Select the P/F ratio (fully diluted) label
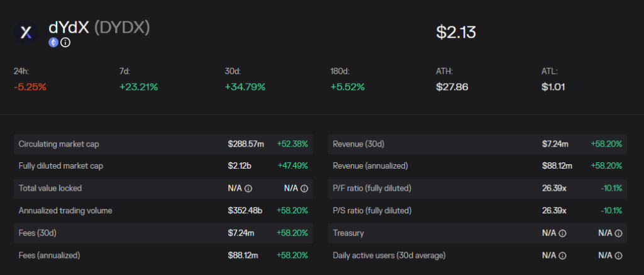The width and height of the screenshot is (644, 275). 372,188
